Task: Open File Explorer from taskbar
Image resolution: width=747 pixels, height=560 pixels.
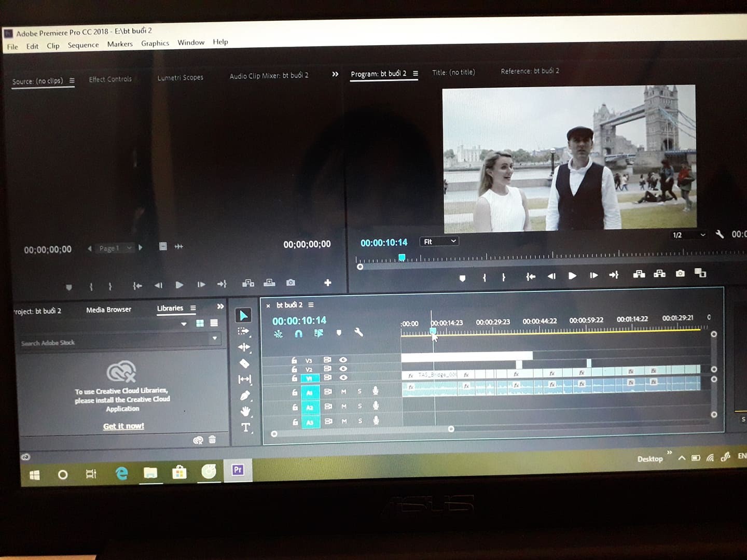Action: coord(150,472)
